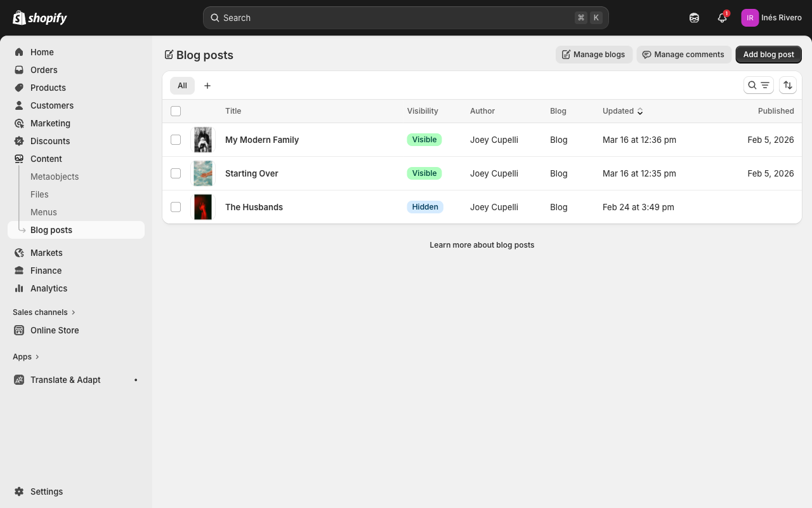Toggle sorting with the Updated column chevron
The width and height of the screenshot is (812, 508).
(x=640, y=111)
